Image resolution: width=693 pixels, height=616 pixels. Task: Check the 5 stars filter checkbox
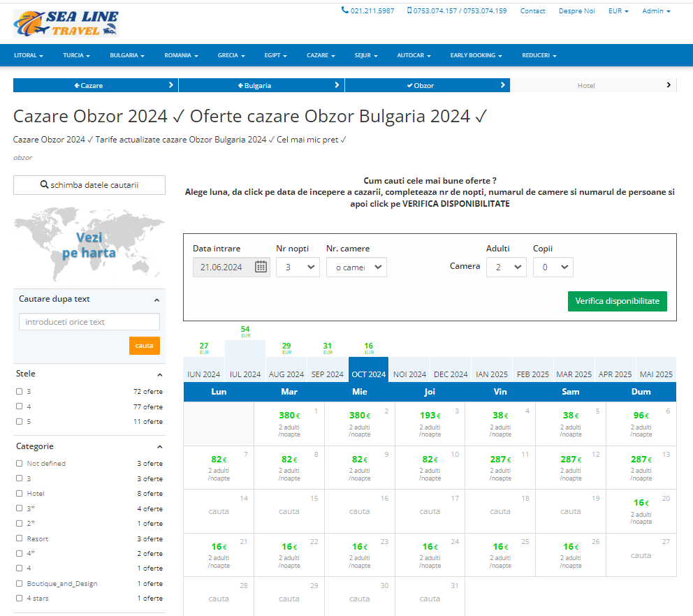pos(20,421)
